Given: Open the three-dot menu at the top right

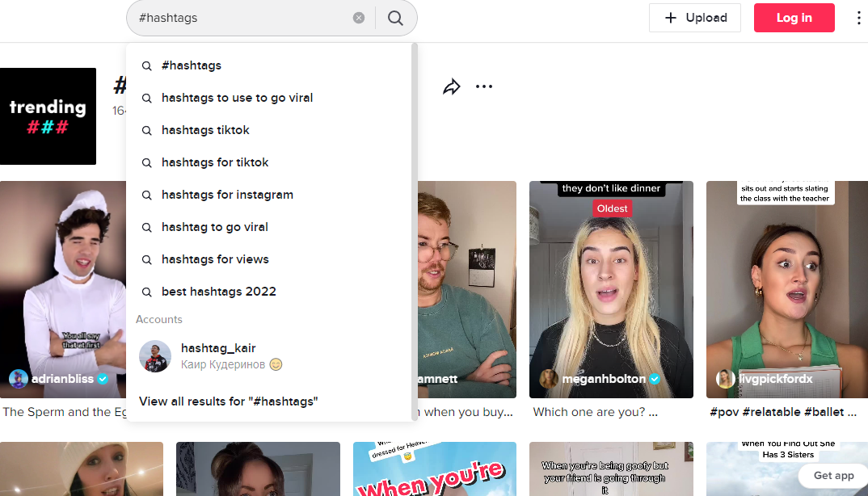Looking at the screenshot, I should 858,18.
